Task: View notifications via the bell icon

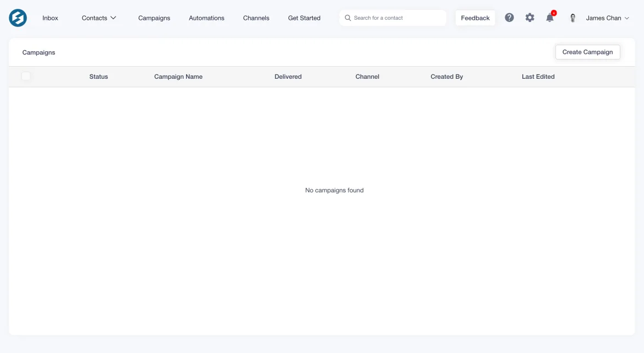Action: click(549, 18)
